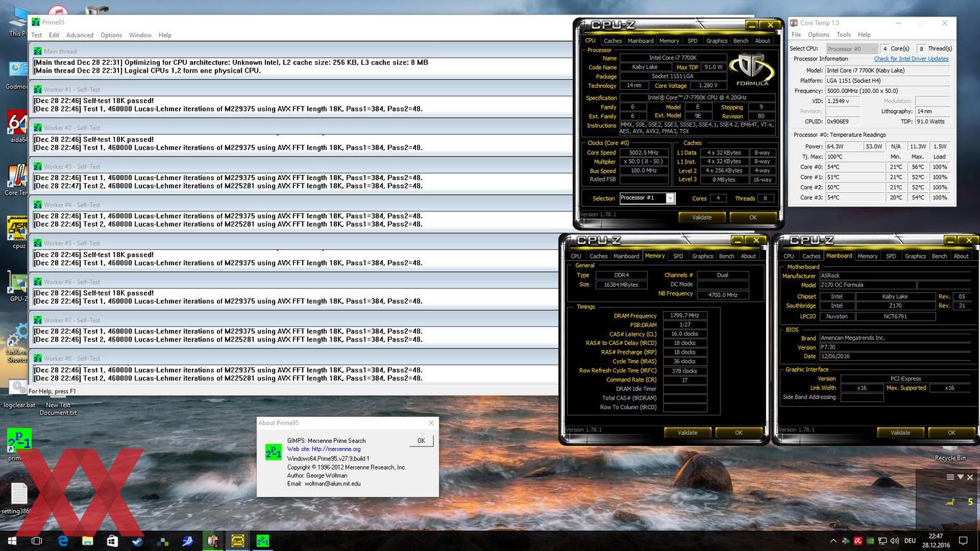Image resolution: width=980 pixels, height=551 pixels.
Task: Open the NVIDIA tray icon
Action: pos(870,540)
